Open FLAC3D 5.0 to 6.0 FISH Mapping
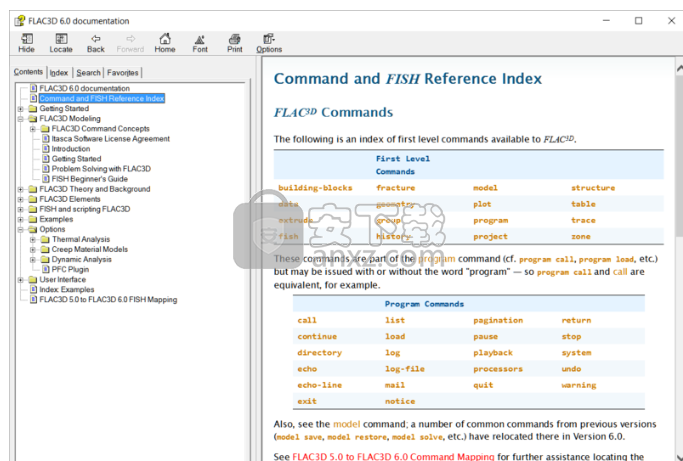The height and width of the screenshot is (461, 683). (x=108, y=299)
